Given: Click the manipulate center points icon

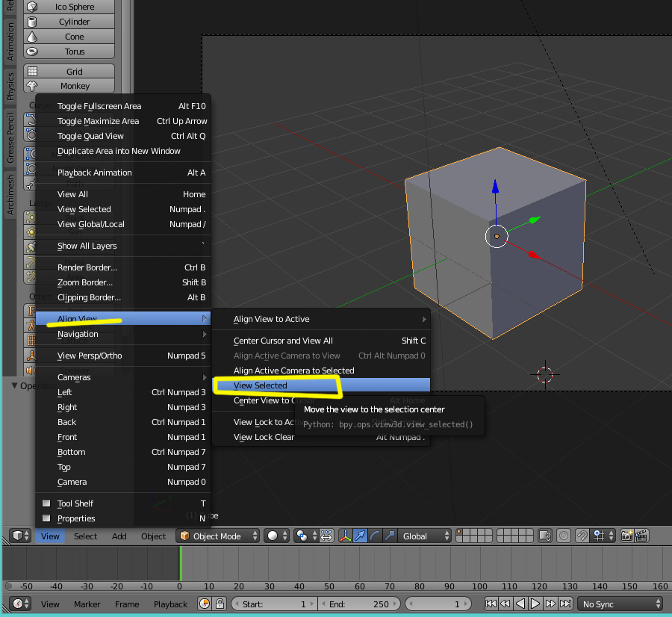Looking at the screenshot, I should coord(326,536).
